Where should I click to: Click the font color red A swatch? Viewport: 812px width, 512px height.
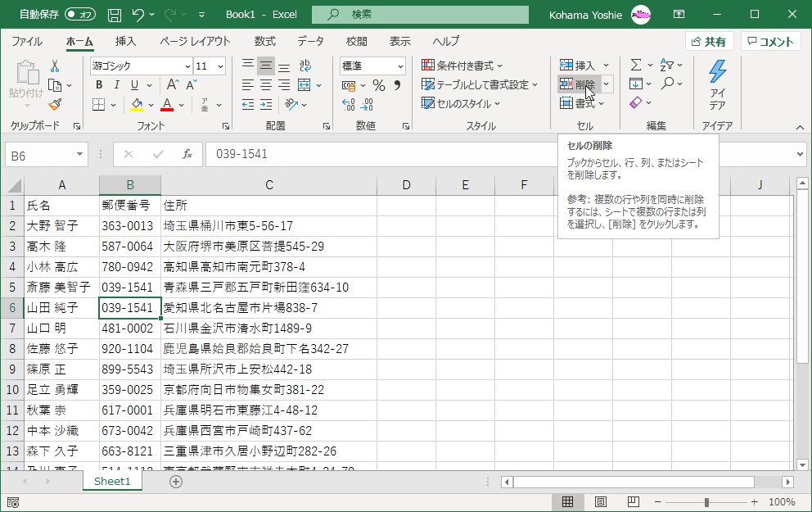(x=167, y=105)
